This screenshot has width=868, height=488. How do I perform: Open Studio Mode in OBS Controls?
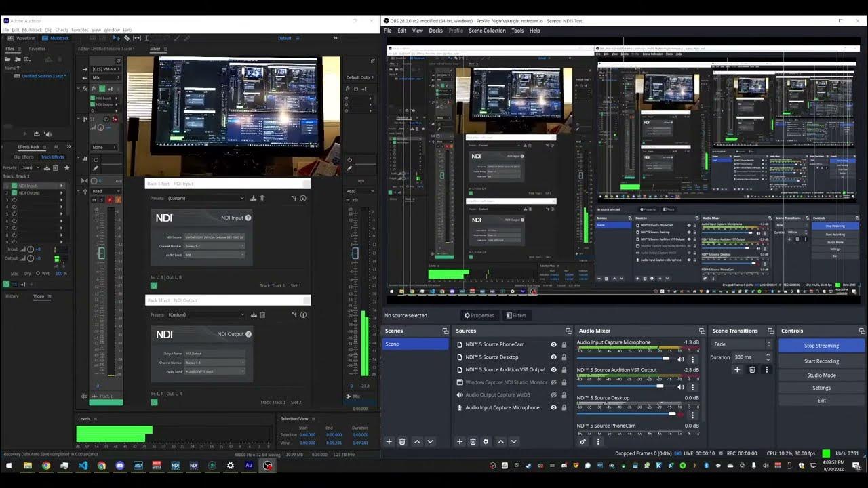click(x=821, y=375)
